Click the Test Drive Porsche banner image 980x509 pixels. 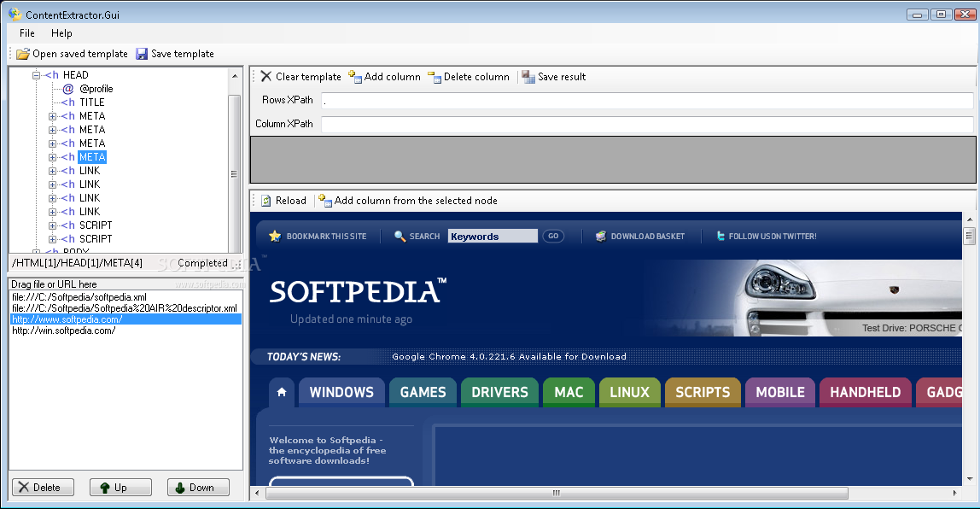(802, 298)
